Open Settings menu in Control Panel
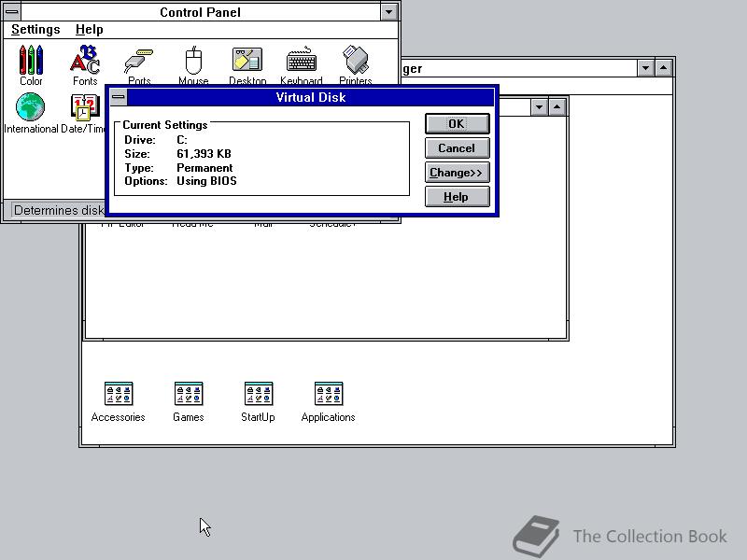 (35, 30)
